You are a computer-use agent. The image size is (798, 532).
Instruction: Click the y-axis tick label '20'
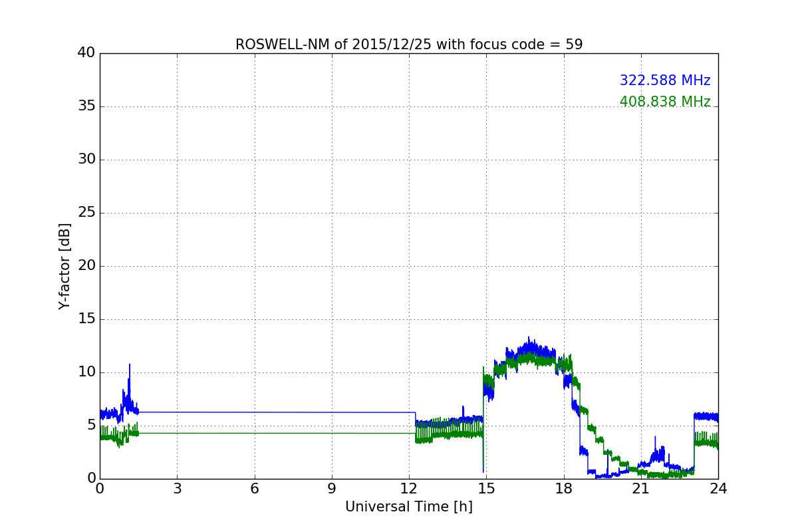(86, 266)
